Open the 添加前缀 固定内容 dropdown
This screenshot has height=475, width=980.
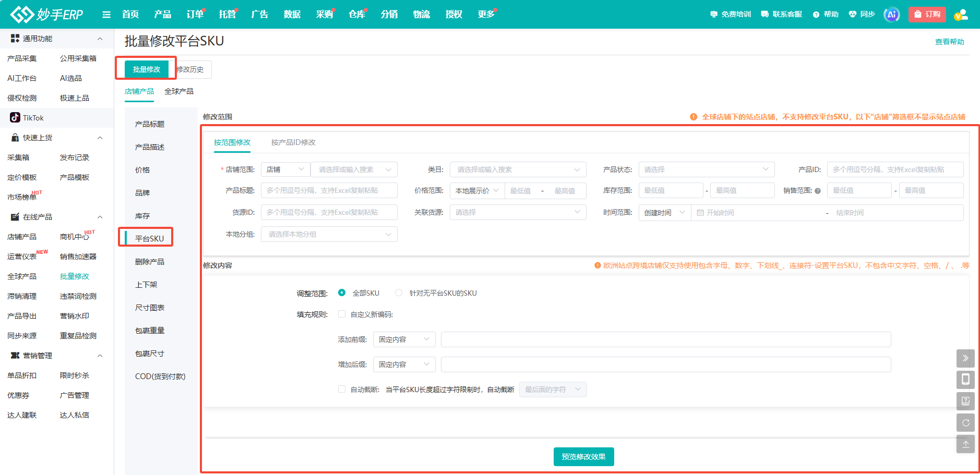(x=404, y=339)
